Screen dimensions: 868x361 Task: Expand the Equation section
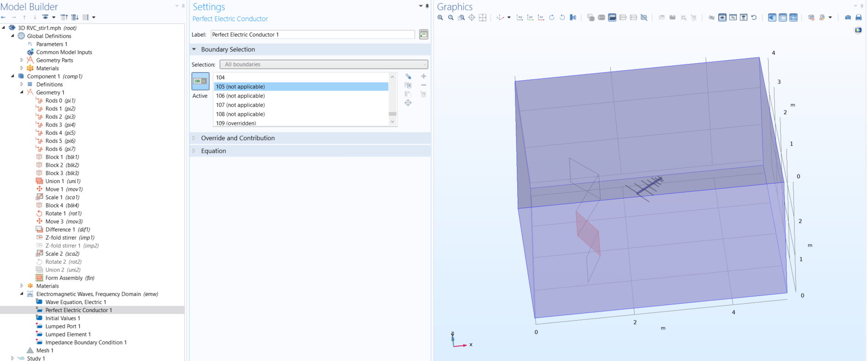[213, 151]
